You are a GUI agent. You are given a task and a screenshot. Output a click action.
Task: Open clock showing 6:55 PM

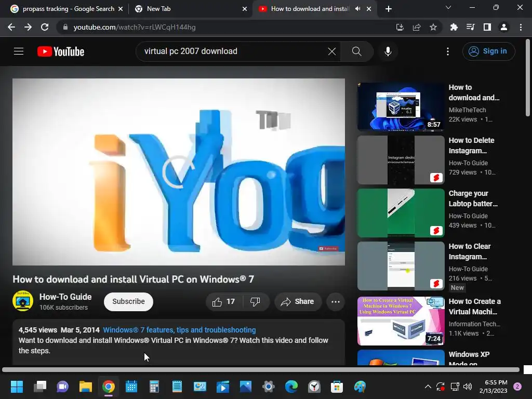pyautogui.click(x=494, y=387)
